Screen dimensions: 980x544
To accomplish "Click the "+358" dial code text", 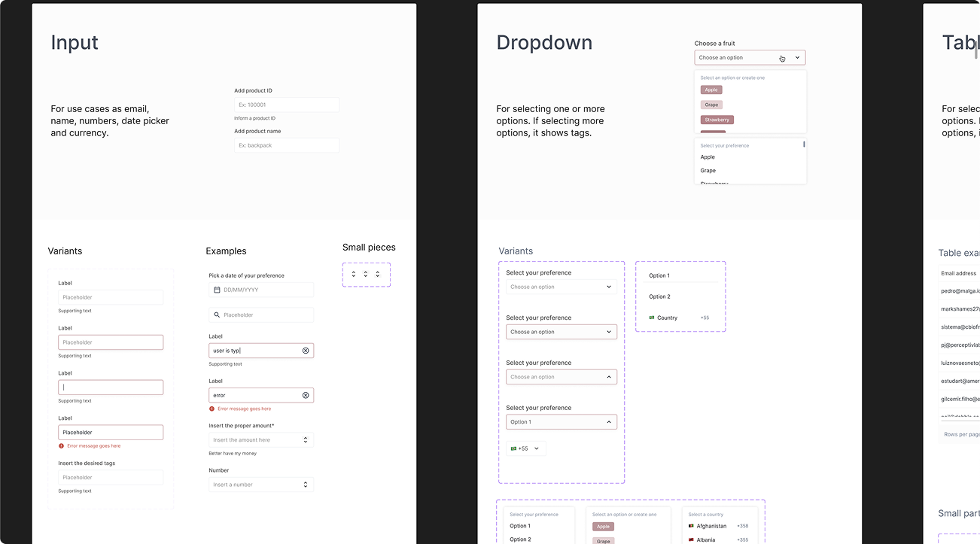I will (742, 526).
